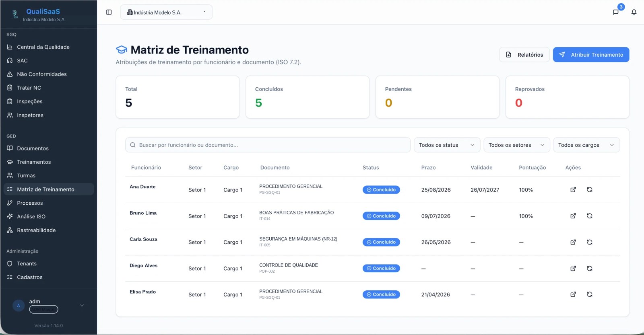Click Atribuir Treinamento button
The height and width of the screenshot is (335, 644).
591,55
